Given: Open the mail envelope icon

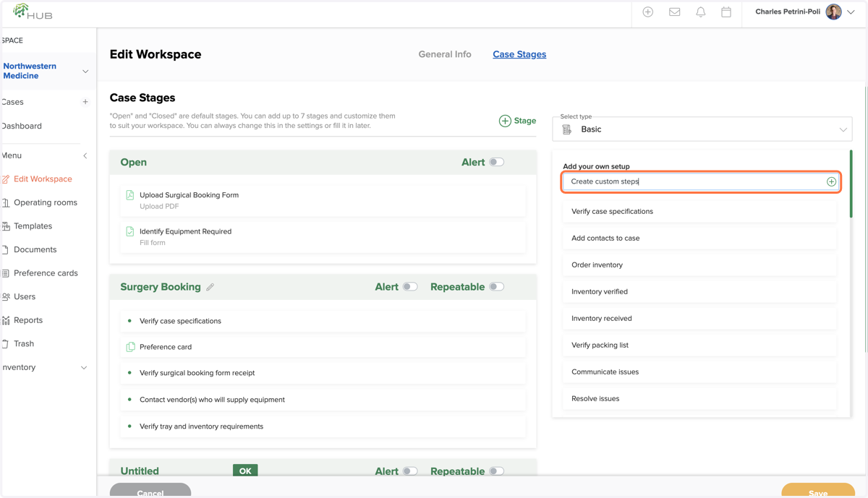Looking at the screenshot, I should tap(674, 12).
